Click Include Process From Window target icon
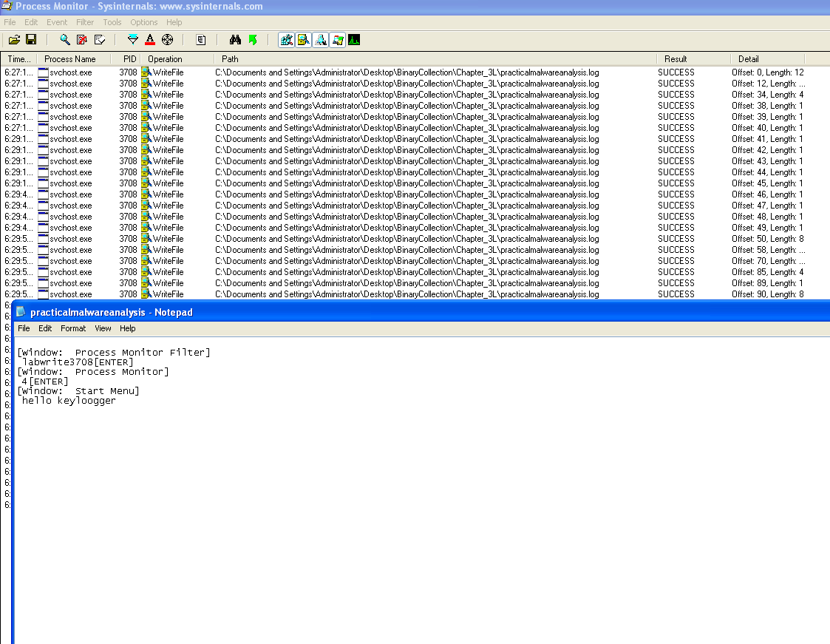The width and height of the screenshot is (830, 644). pos(167,40)
